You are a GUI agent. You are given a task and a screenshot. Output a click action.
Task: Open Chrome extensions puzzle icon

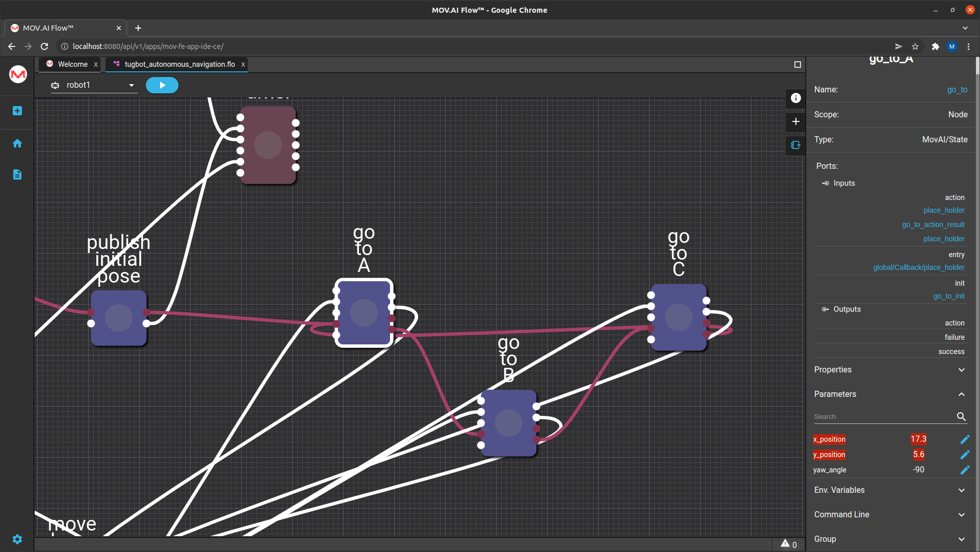point(935,46)
